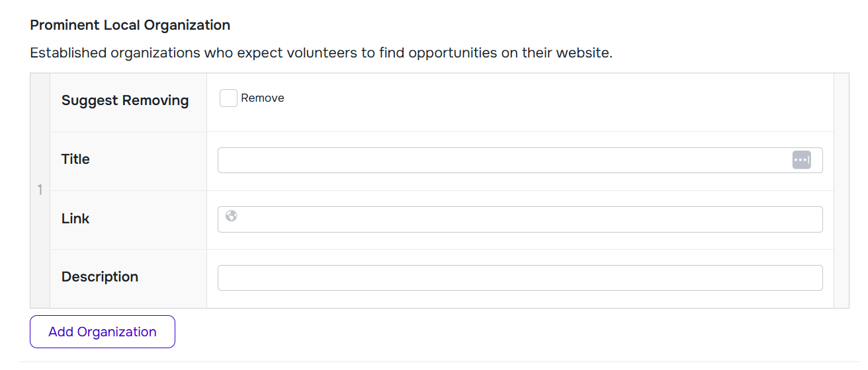Check the Remove checkbox

click(228, 98)
